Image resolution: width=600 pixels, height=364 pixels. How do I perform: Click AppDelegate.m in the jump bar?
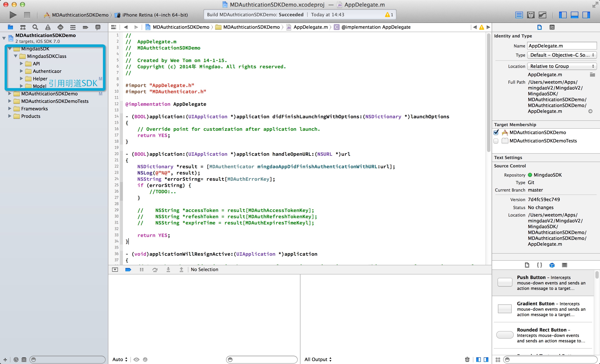click(310, 27)
